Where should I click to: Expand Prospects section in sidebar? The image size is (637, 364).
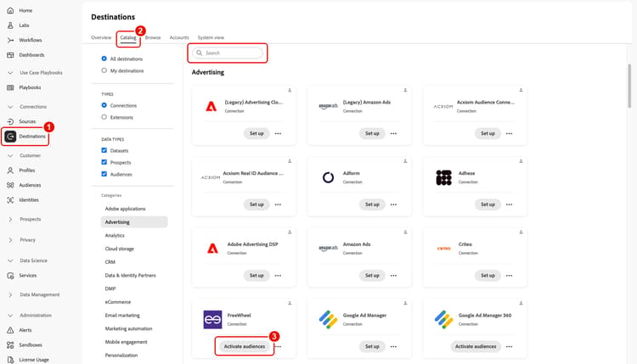pos(10,219)
